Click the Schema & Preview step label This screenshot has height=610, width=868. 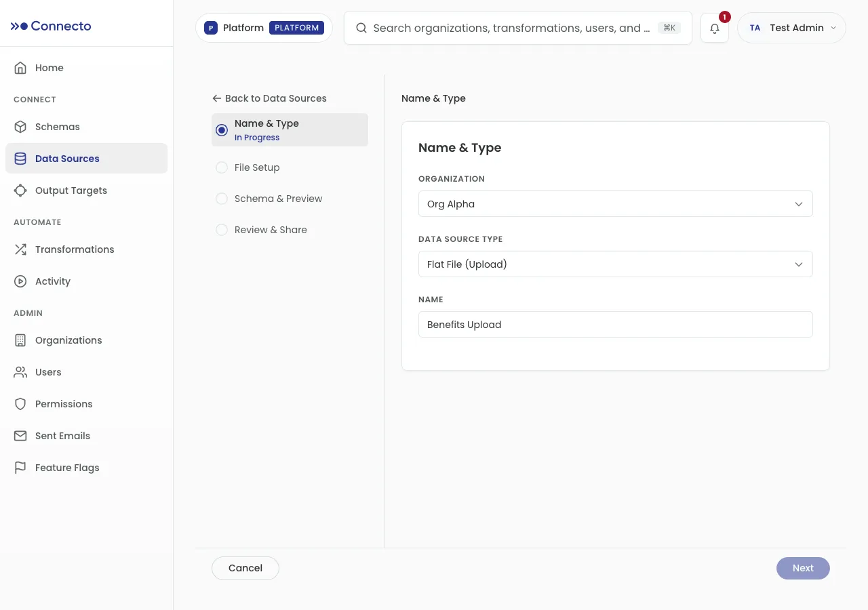click(279, 199)
